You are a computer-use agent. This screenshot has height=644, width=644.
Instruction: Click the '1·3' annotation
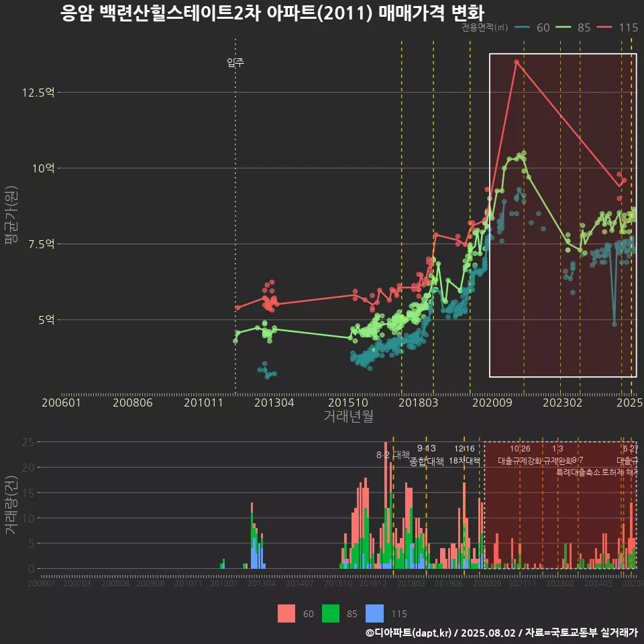pyautogui.click(x=557, y=449)
